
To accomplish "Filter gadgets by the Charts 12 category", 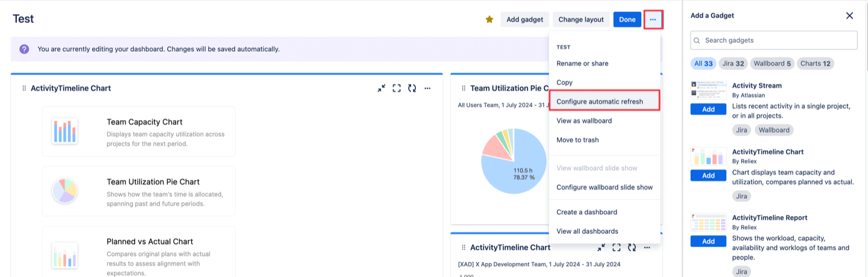I will coord(816,63).
